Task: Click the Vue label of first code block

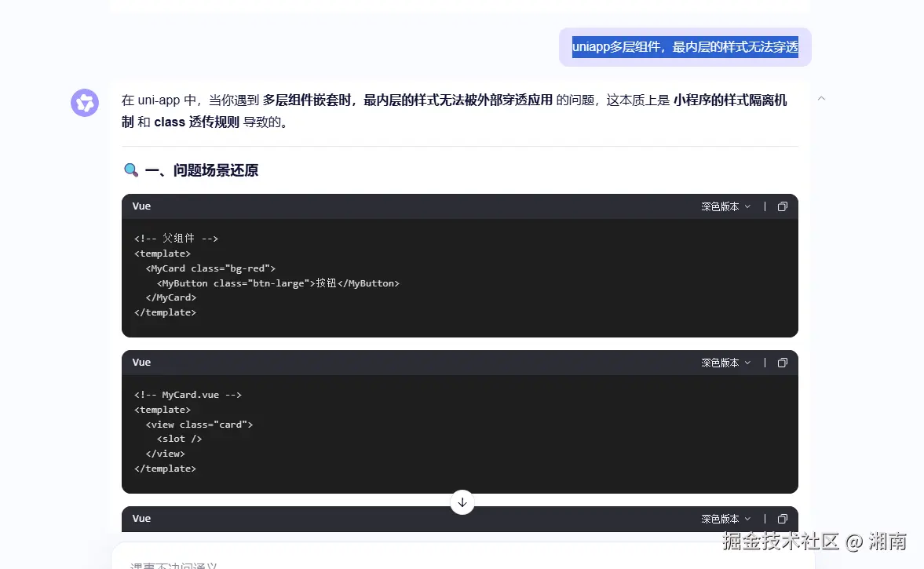Action: [141, 206]
